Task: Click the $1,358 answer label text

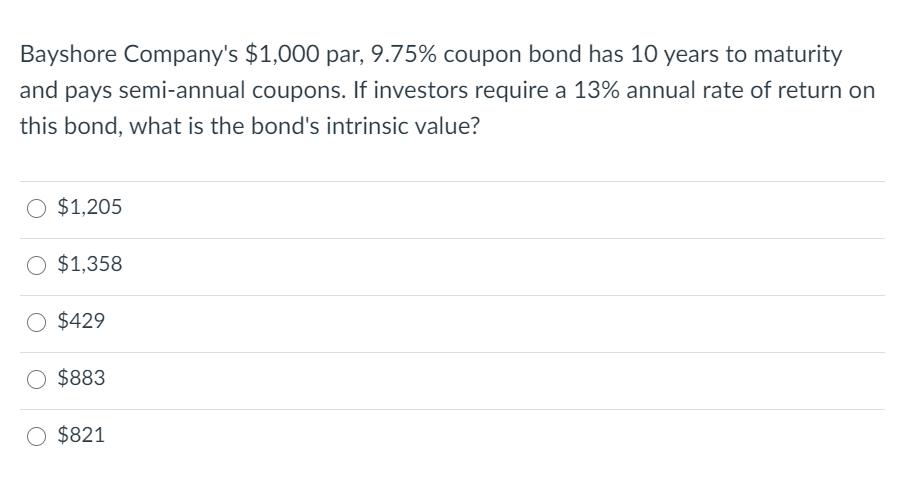Action: point(90,265)
